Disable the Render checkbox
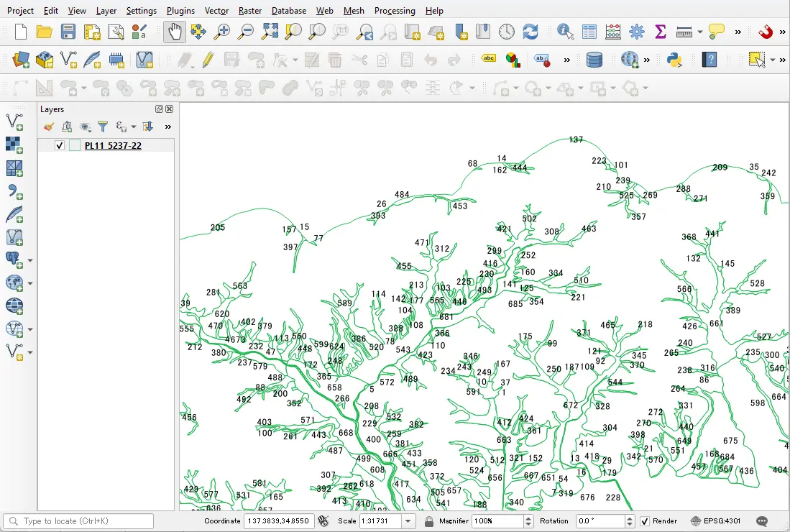The width and height of the screenshot is (790, 532). (x=646, y=520)
